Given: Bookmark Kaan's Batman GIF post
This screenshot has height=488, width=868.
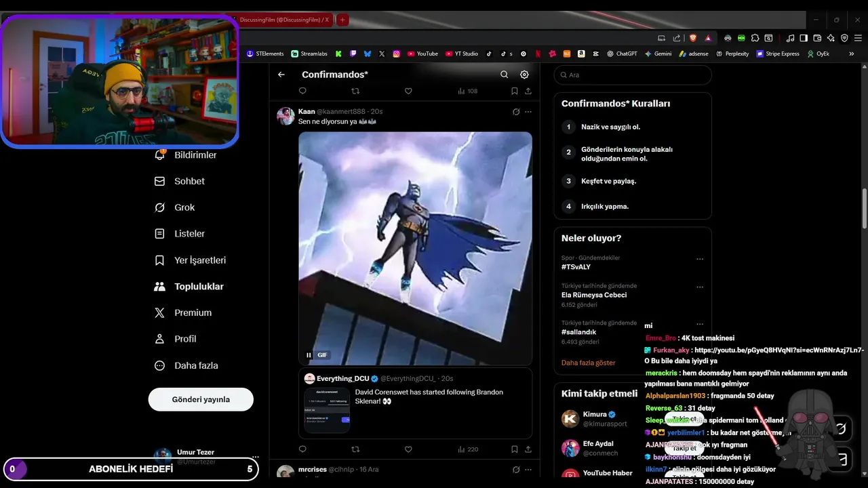Looking at the screenshot, I should pos(515,449).
